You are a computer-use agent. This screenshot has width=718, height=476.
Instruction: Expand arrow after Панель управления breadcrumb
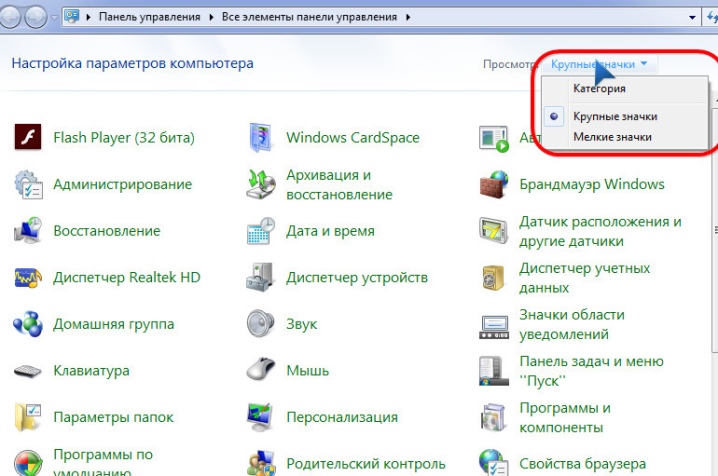pyautogui.click(x=211, y=17)
